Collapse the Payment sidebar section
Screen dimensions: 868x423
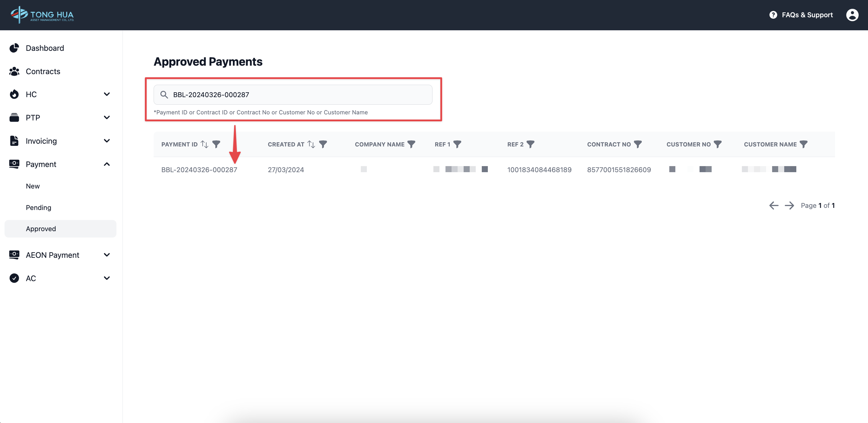tap(107, 164)
